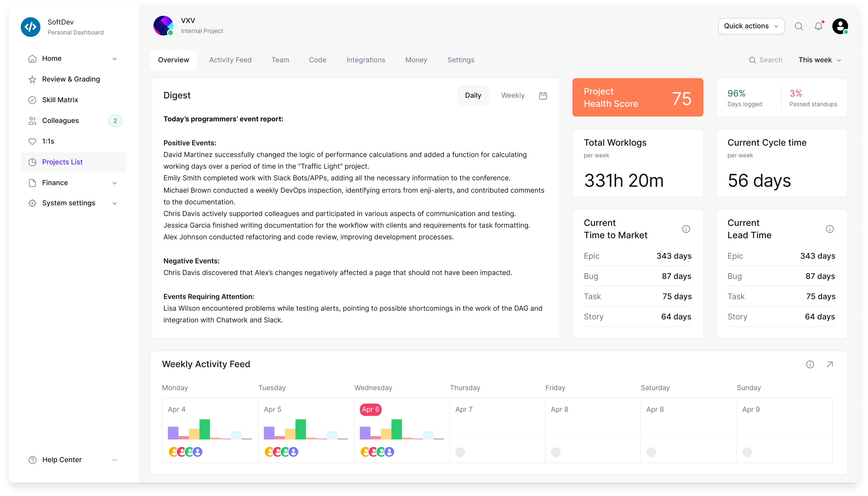Click the search magnifier in the top bar

[799, 26]
